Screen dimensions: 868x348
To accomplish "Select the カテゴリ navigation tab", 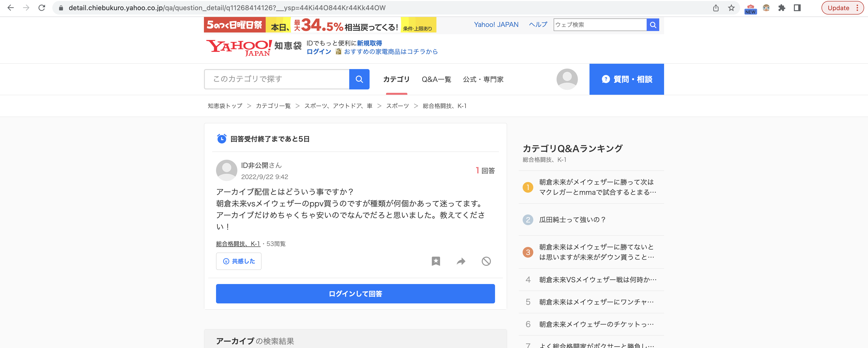I will [396, 79].
